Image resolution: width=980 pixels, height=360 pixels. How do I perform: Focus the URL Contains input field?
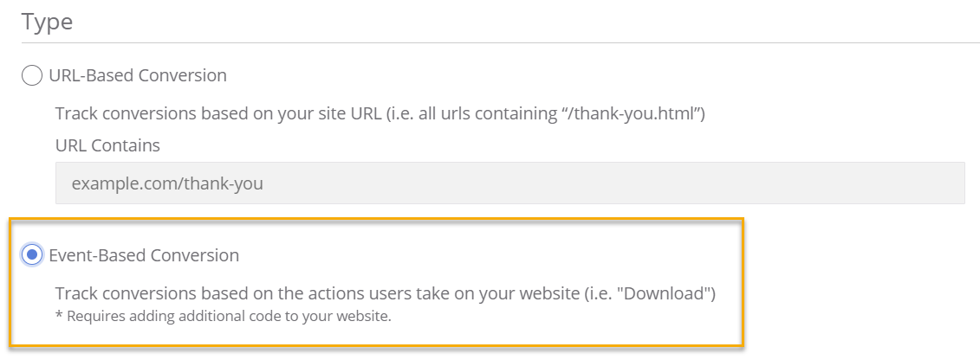pyautogui.click(x=509, y=183)
